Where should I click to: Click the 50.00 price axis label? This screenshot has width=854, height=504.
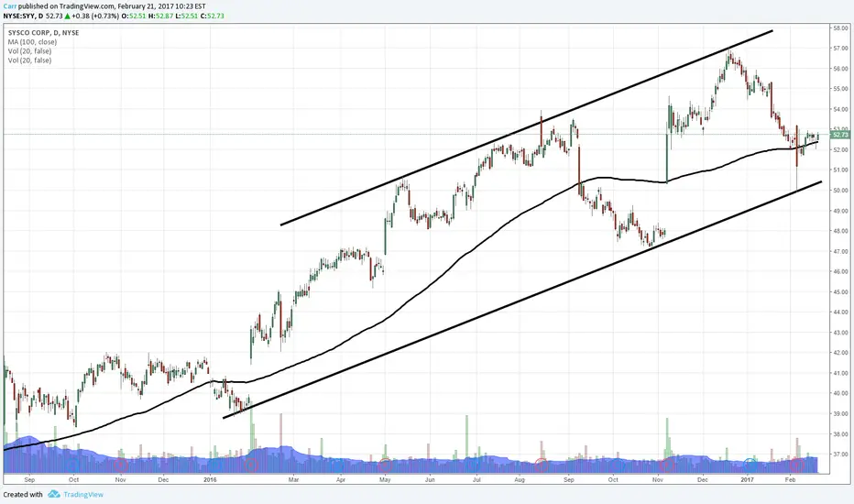[x=840, y=191]
